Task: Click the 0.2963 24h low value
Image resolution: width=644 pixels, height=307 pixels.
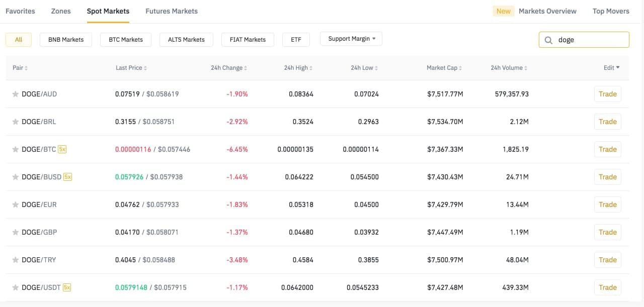Action: tap(368, 122)
